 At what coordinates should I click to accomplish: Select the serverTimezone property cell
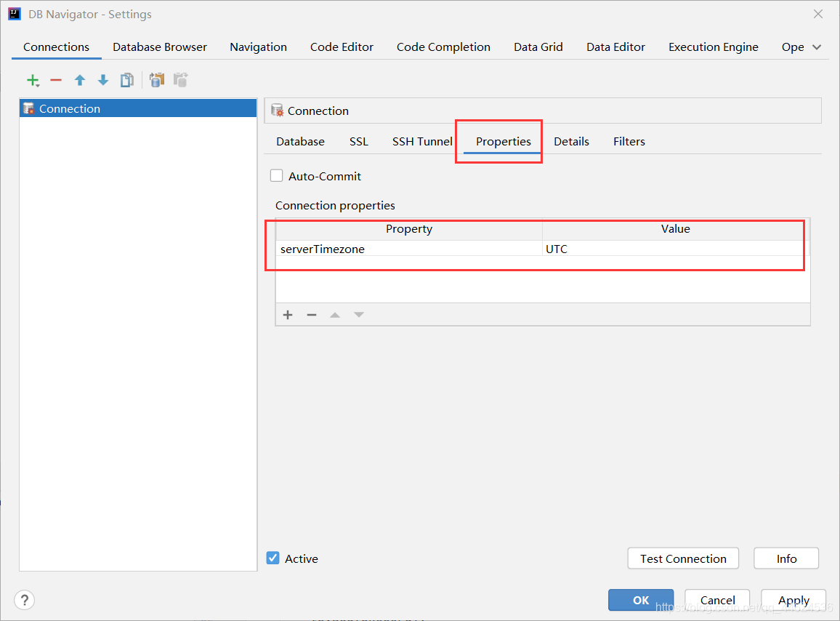pos(409,249)
